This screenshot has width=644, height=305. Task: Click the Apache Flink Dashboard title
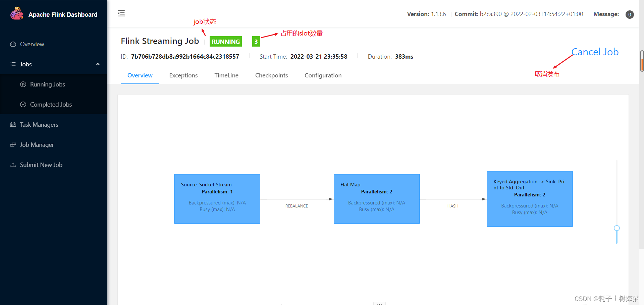[x=63, y=15]
